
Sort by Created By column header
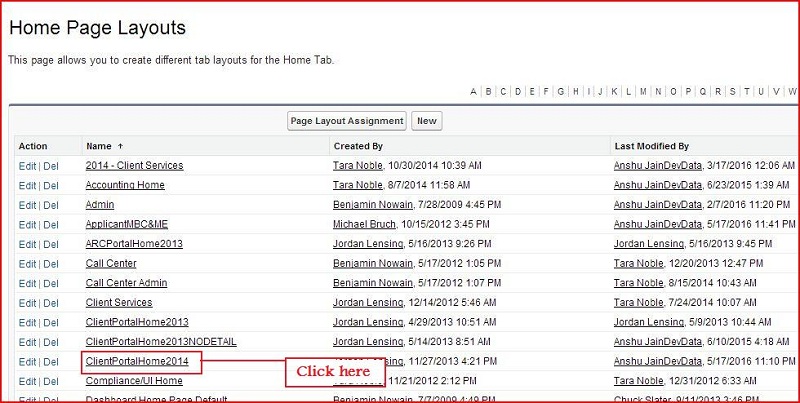(358, 146)
